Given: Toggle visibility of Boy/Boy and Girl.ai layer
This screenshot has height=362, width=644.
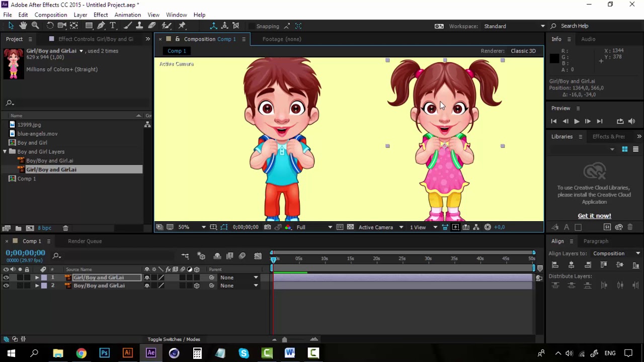Looking at the screenshot, I should [6, 286].
